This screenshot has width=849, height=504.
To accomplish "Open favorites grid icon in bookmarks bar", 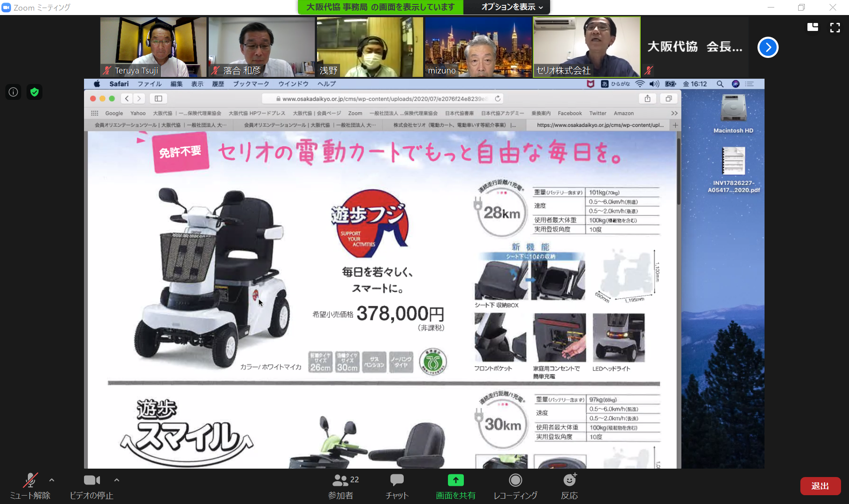I will pyautogui.click(x=95, y=113).
